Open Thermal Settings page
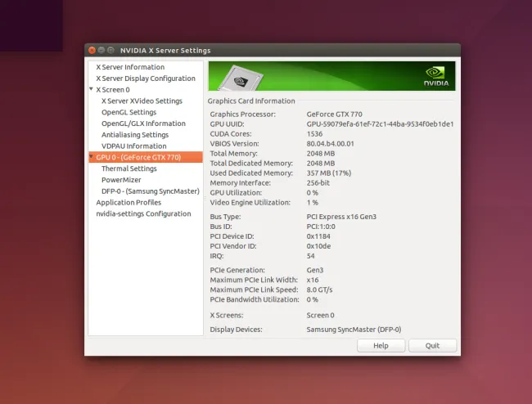The height and width of the screenshot is (404, 532). [128, 168]
